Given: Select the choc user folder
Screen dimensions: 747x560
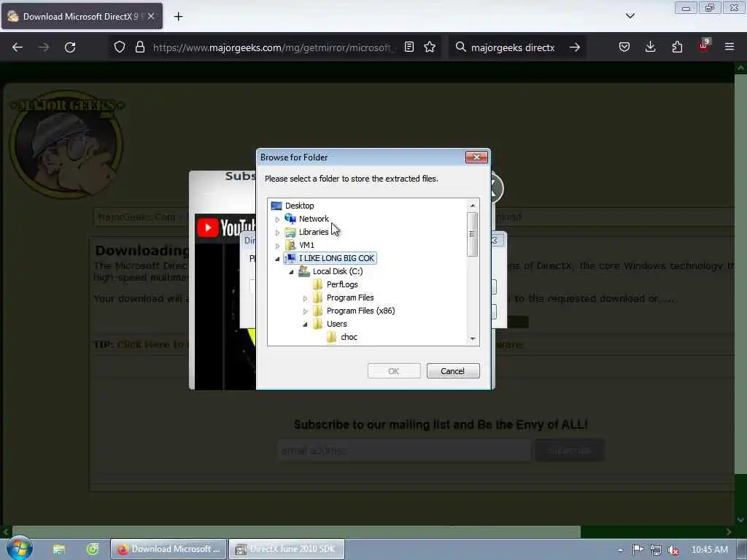Looking at the screenshot, I should click(x=349, y=337).
